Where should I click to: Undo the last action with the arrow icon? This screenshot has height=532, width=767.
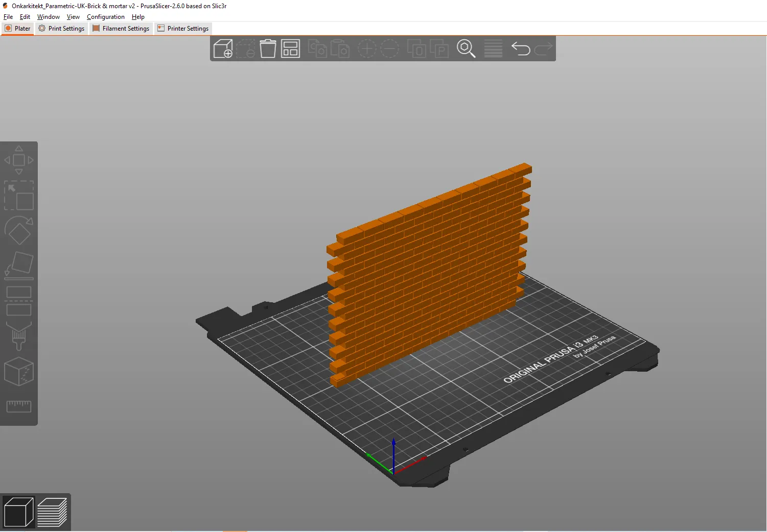point(520,49)
